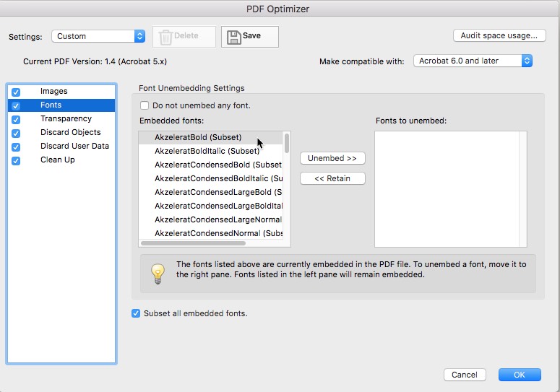Click the << Retain button
Image resolution: width=560 pixels, height=392 pixels.
pyautogui.click(x=332, y=178)
